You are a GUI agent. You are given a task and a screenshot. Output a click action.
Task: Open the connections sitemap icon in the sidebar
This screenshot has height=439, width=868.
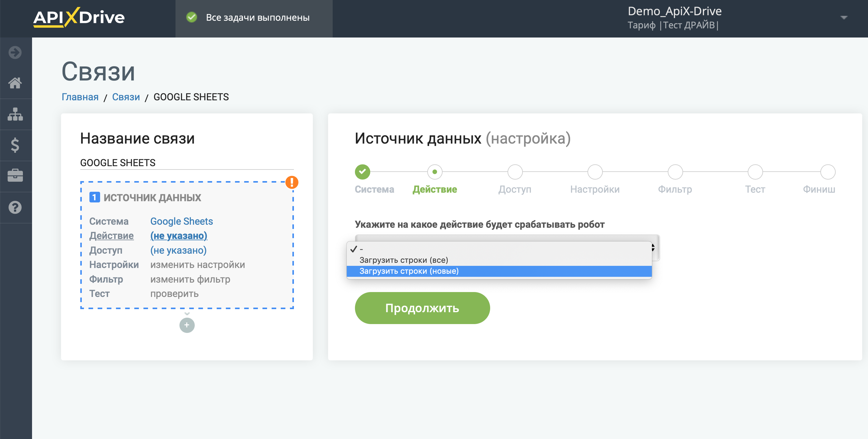(15, 114)
